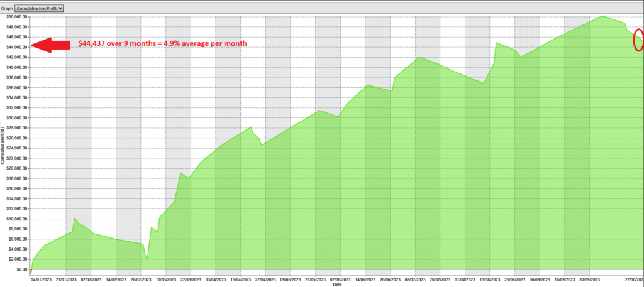Select the 27/04/2023 date label

point(265,279)
